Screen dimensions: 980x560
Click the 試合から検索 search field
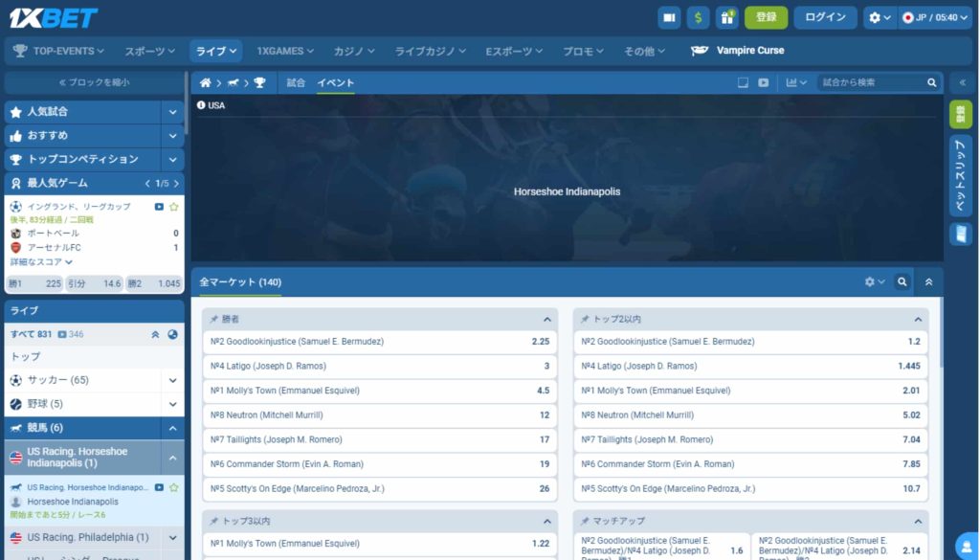tap(871, 83)
